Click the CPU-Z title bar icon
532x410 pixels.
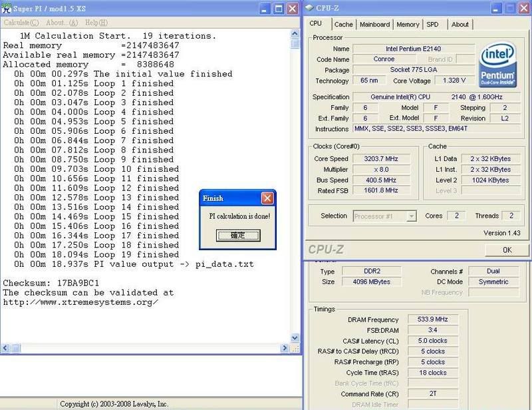coord(309,8)
